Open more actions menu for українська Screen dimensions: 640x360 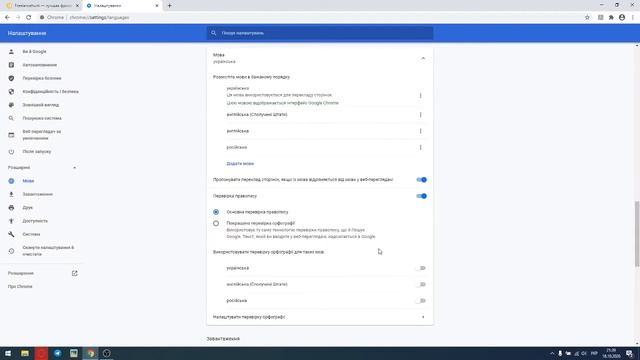(420, 96)
